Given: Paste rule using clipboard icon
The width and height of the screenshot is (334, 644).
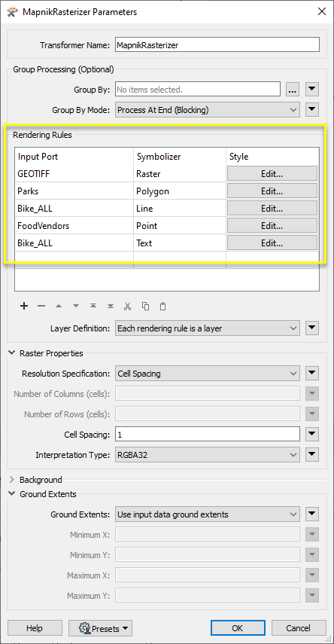Looking at the screenshot, I should click(162, 306).
